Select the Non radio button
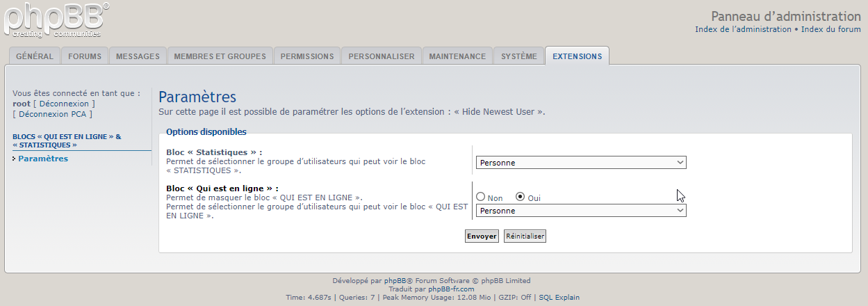 (x=481, y=198)
